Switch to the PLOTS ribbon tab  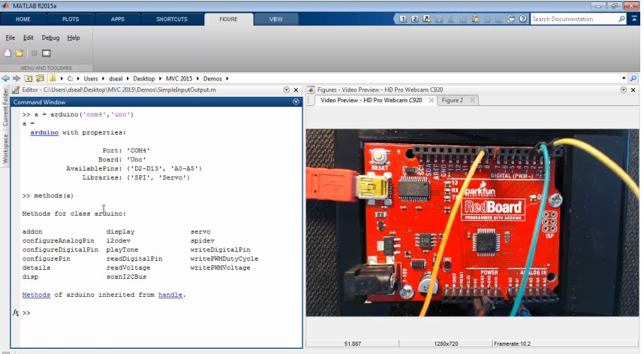pos(71,19)
